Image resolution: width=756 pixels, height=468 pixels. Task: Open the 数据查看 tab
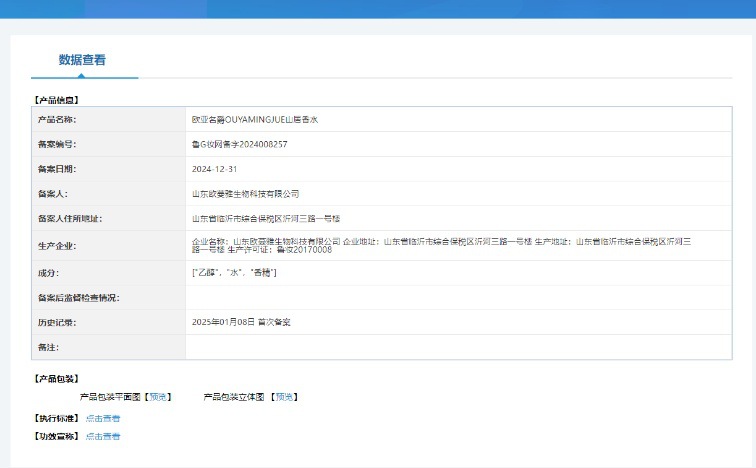(x=82, y=60)
